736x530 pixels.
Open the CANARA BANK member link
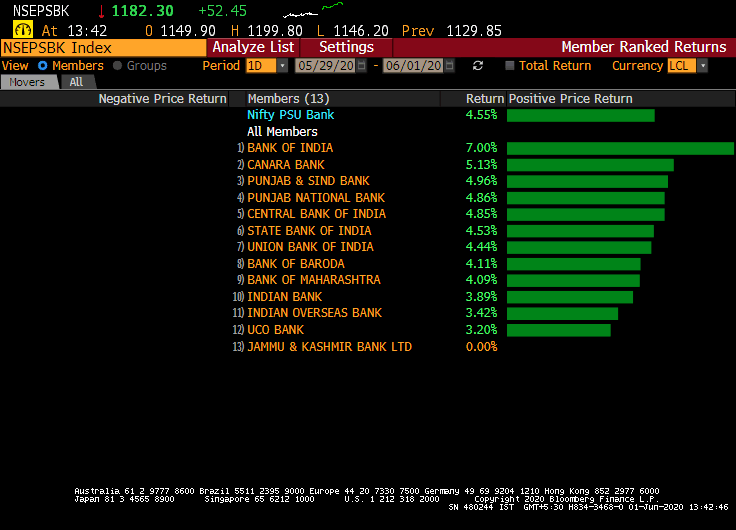[286, 165]
